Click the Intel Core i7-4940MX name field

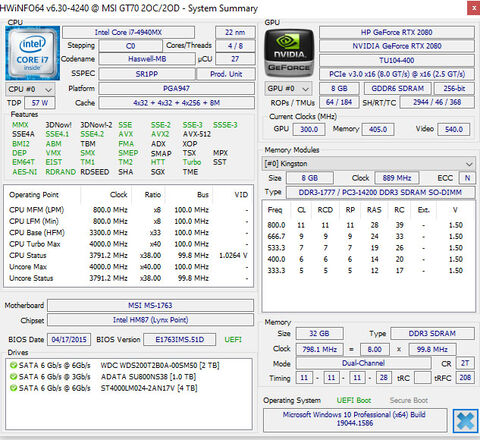(128, 32)
